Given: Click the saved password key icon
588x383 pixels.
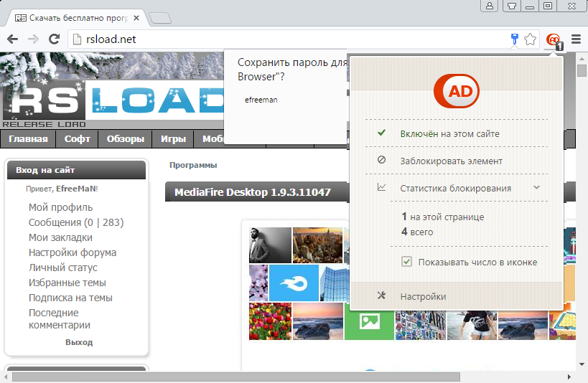Looking at the screenshot, I should [515, 39].
